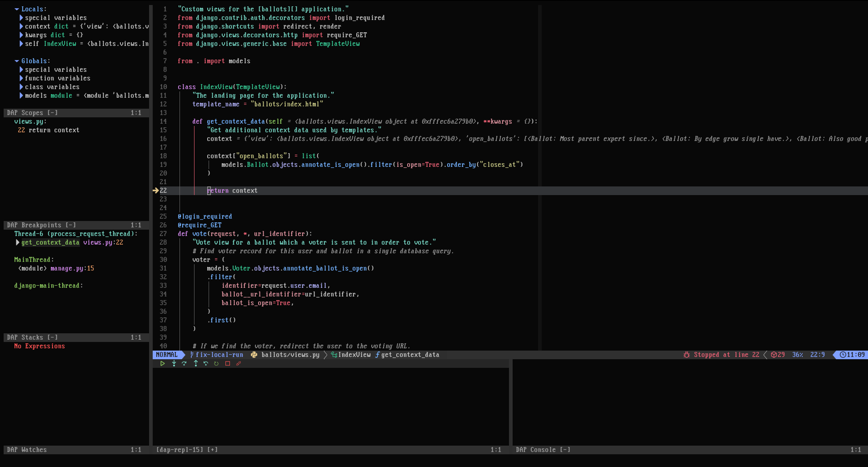Click the fix-local-run git branch indicator
This screenshot has height=467, width=868.
point(218,355)
